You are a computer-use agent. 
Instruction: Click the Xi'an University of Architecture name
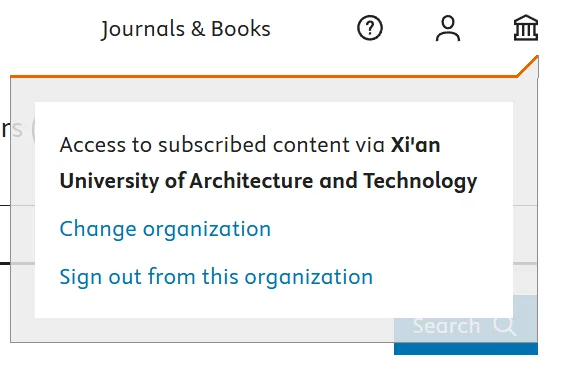click(x=268, y=163)
